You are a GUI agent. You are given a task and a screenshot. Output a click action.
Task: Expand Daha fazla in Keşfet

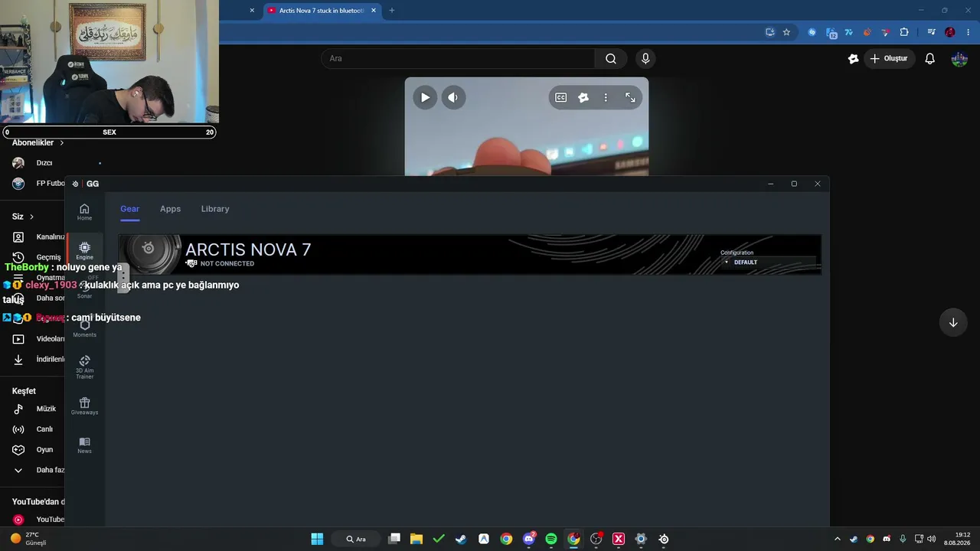37,470
